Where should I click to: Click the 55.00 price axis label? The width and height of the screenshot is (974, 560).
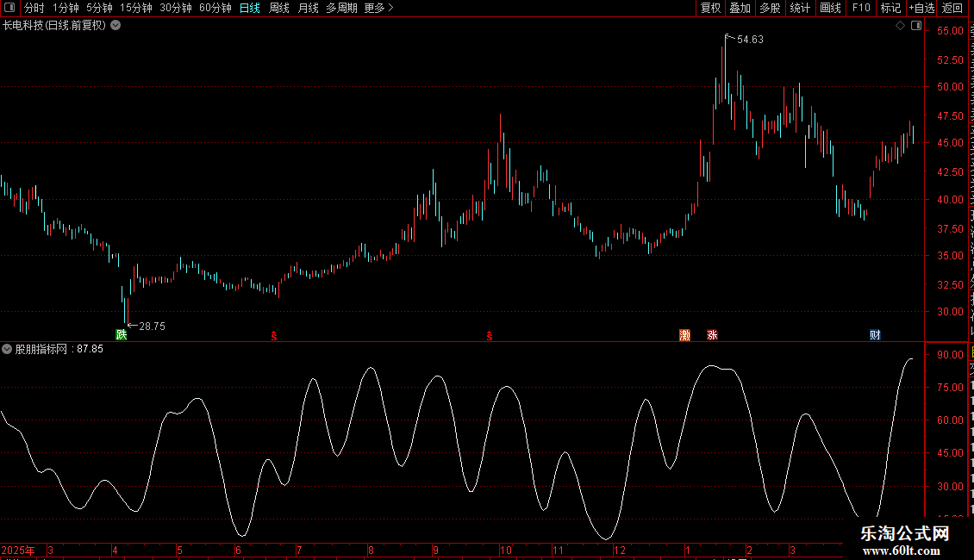tap(950, 31)
